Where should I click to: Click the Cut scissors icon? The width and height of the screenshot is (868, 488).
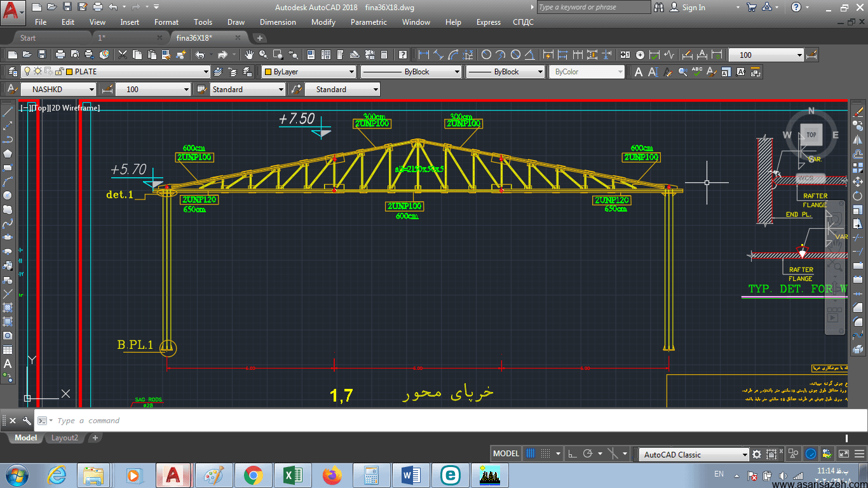(x=122, y=55)
